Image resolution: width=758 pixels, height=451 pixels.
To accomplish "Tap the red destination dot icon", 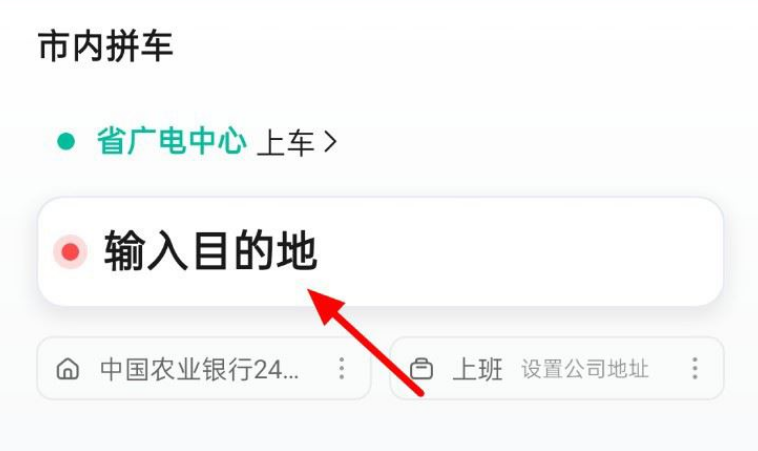I will (71, 252).
